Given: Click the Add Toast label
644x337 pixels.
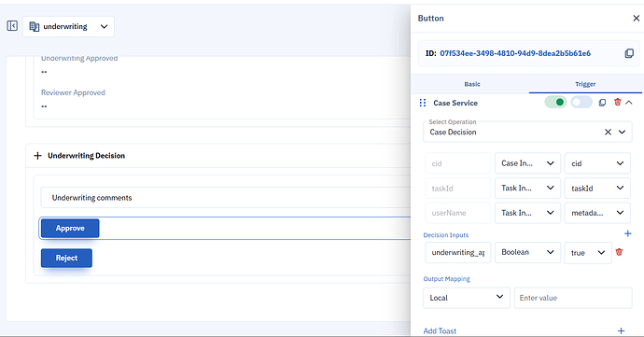Looking at the screenshot, I should click(440, 330).
